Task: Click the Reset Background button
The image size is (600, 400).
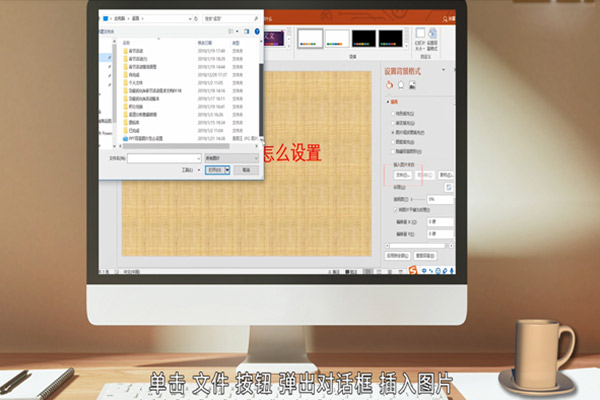Action: click(425, 256)
